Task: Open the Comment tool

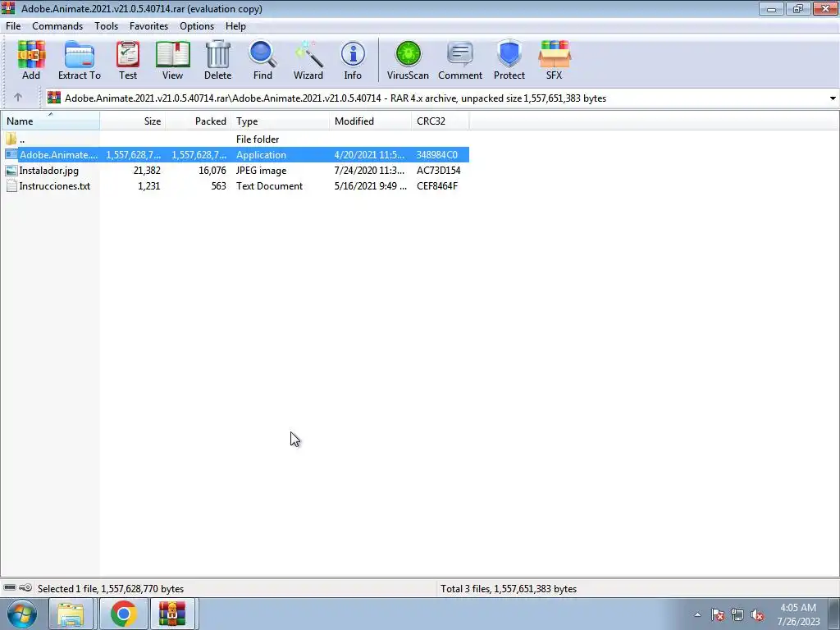Action: click(x=460, y=60)
